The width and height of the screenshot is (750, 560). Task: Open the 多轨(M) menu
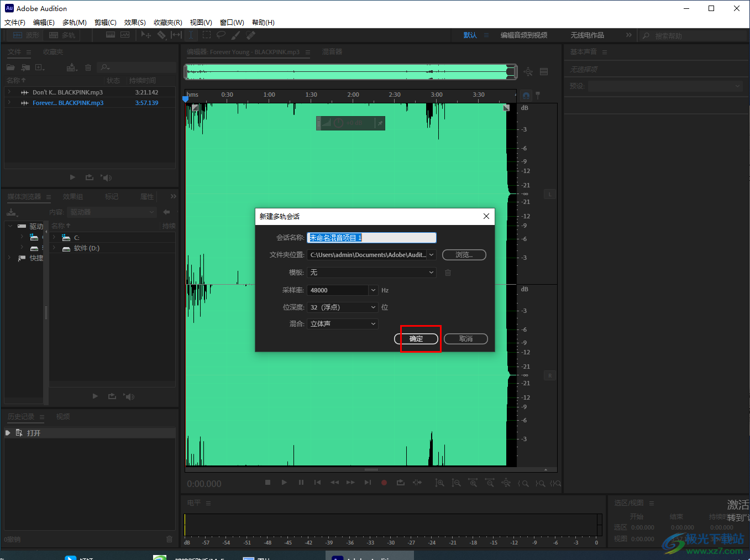pos(75,23)
